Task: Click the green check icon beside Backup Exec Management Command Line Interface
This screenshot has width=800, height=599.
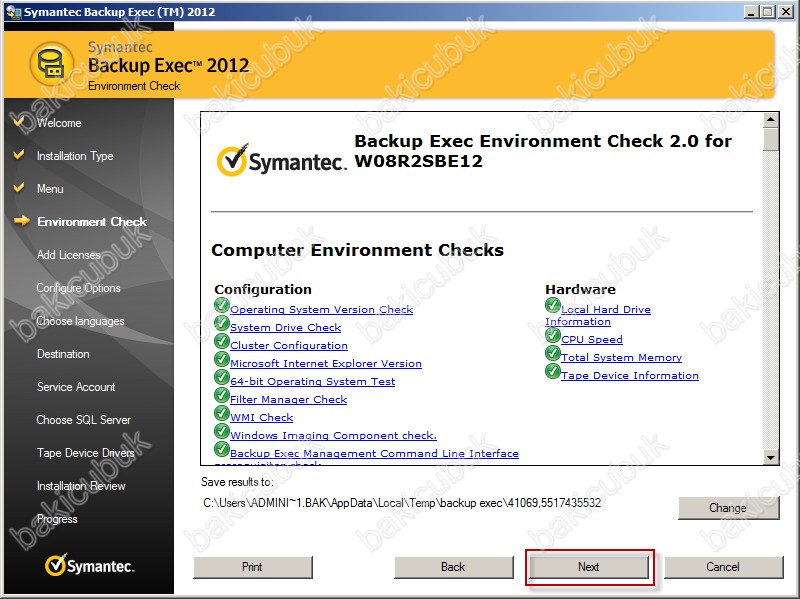Action: point(221,449)
